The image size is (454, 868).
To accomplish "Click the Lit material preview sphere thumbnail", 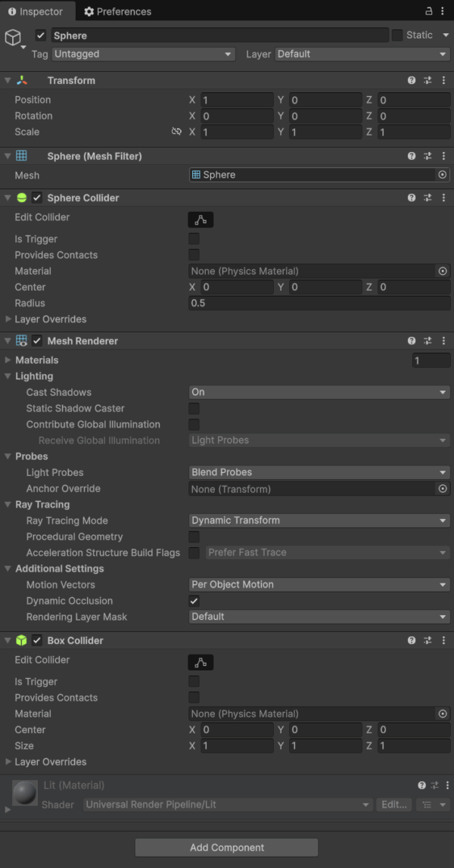I will coord(25,795).
